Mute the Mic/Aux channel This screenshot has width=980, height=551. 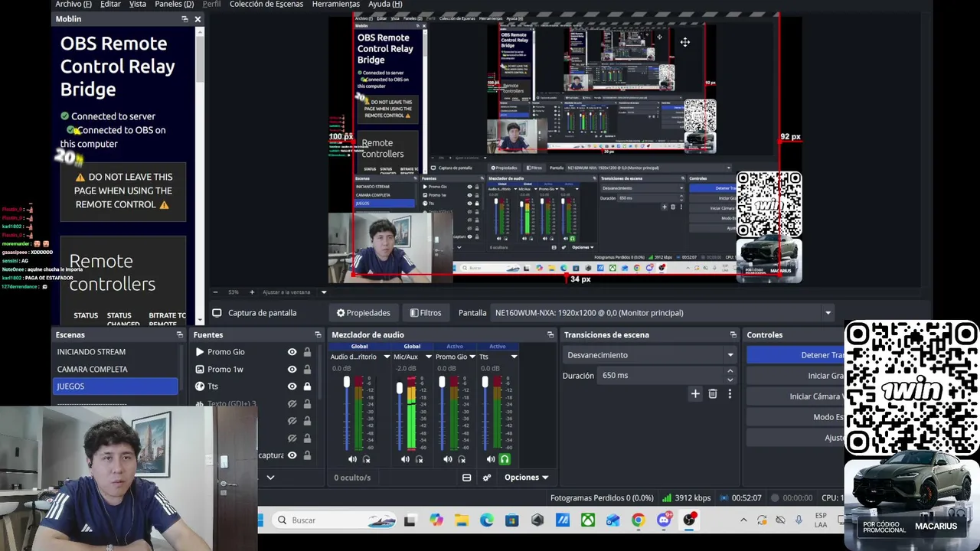click(405, 459)
